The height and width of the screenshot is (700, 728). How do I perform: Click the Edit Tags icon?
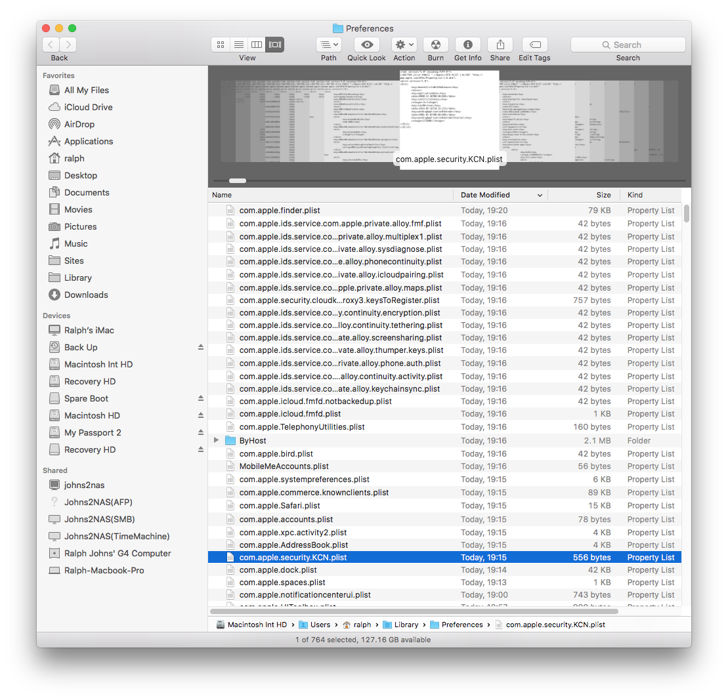click(535, 45)
